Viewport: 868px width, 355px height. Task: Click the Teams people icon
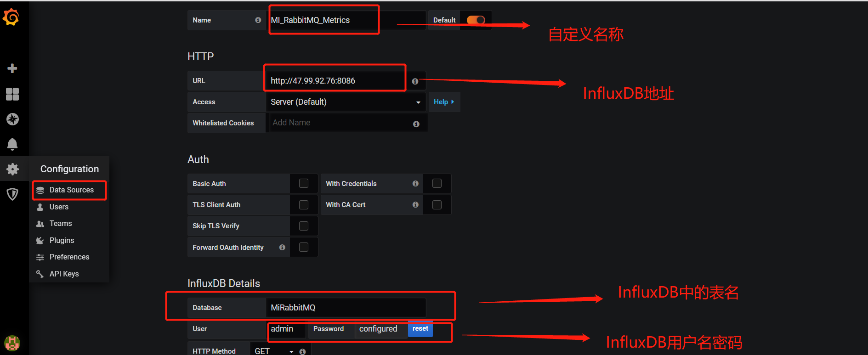40,224
